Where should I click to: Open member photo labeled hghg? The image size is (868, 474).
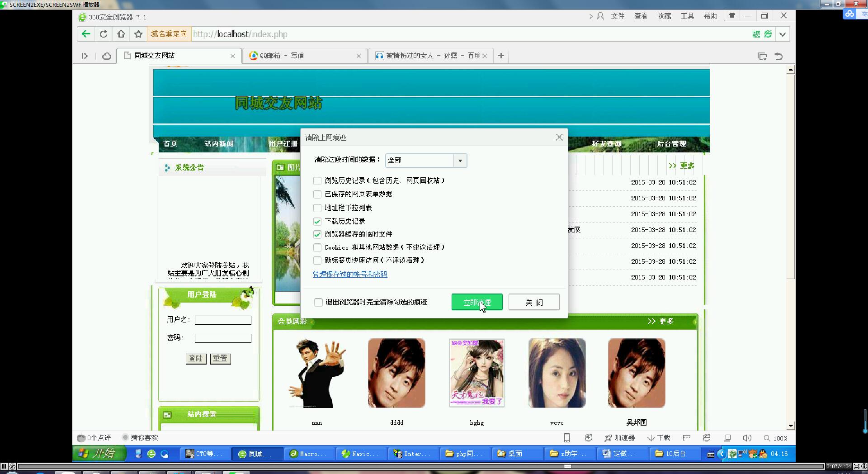(476, 373)
